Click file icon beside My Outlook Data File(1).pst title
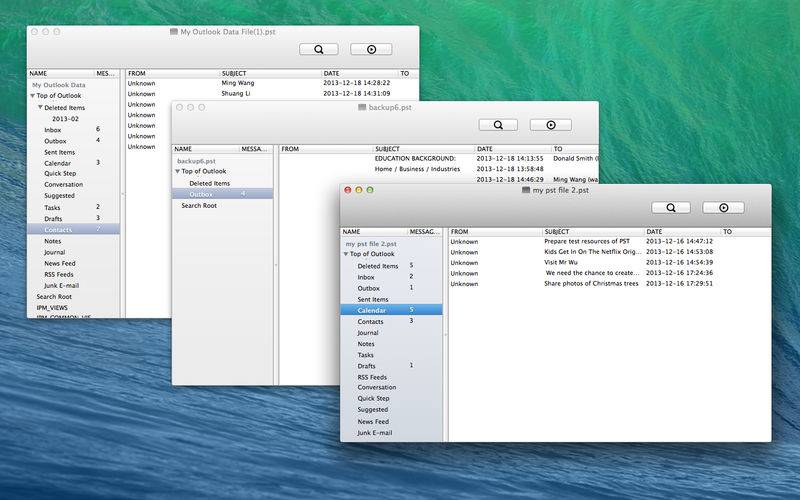The width and height of the screenshot is (800, 500). point(174,32)
